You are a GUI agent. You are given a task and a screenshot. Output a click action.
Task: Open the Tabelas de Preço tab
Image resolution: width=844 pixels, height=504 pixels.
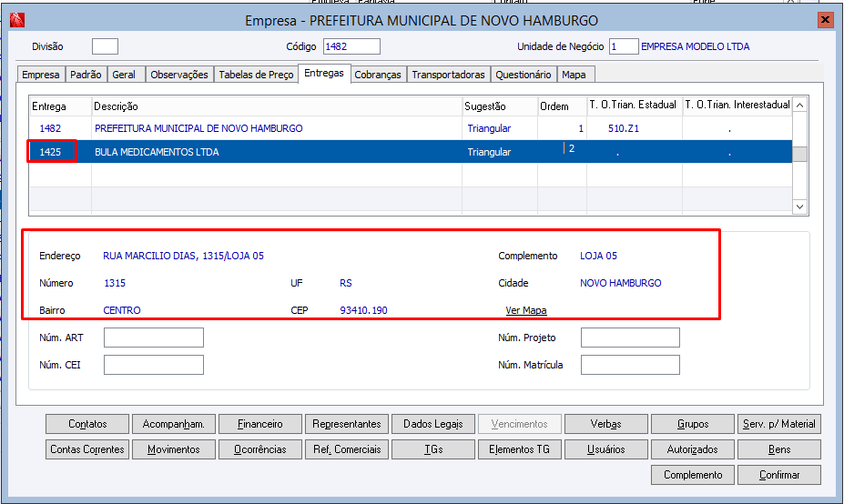[x=256, y=75]
